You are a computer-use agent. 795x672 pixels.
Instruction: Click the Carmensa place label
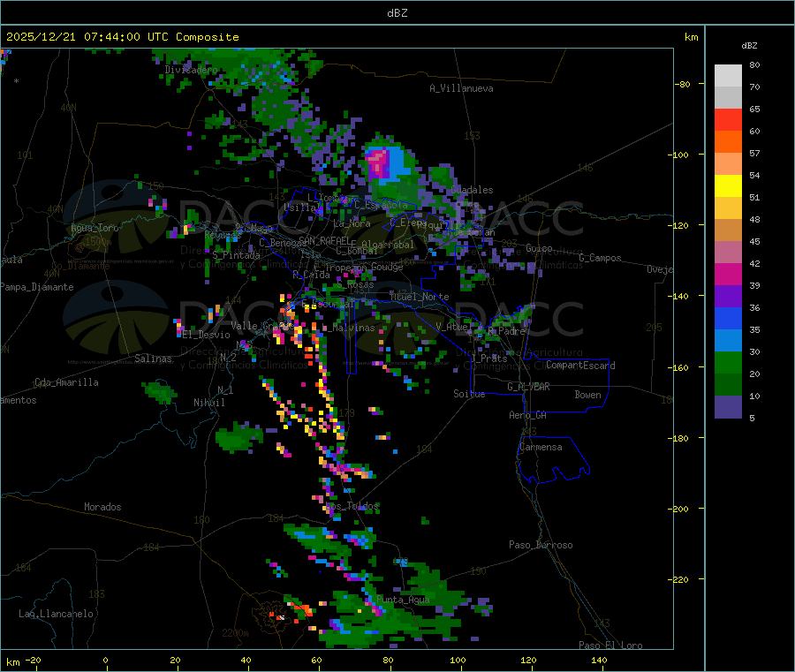coord(541,447)
